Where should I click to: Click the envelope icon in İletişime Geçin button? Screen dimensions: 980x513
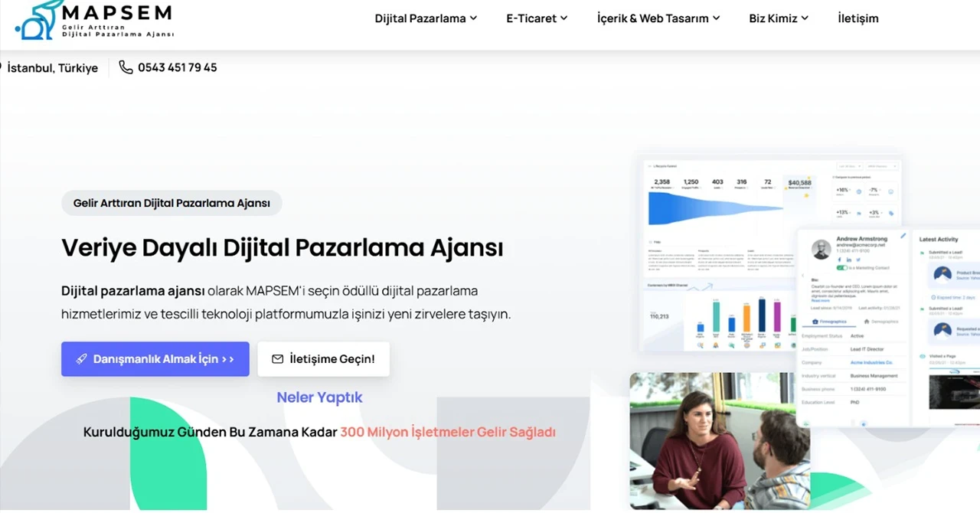coord(278,358)
